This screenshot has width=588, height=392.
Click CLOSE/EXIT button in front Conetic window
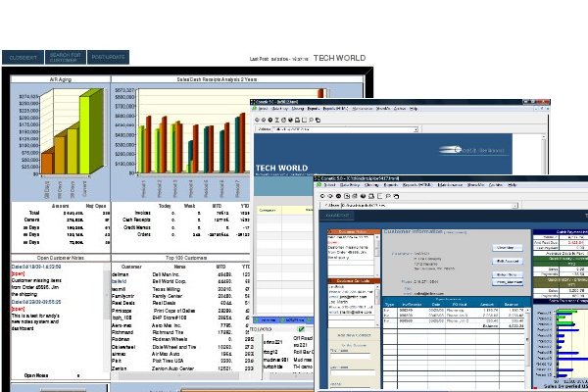337,216
